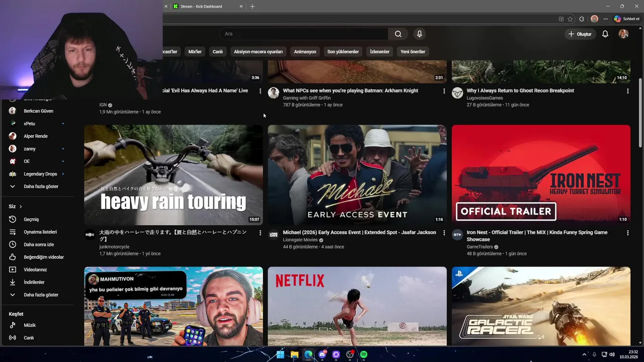Open Copilot Sohbet et button
644x362 pixels.
coord(627,19)
